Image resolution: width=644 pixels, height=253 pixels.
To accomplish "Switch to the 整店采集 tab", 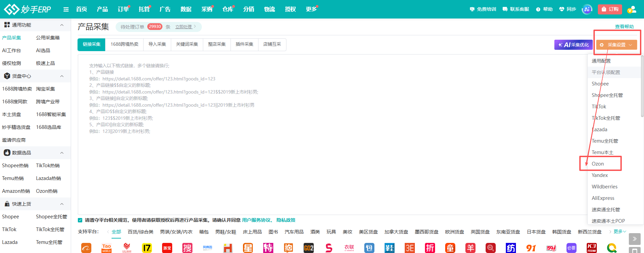I will (x=217, y=44).
